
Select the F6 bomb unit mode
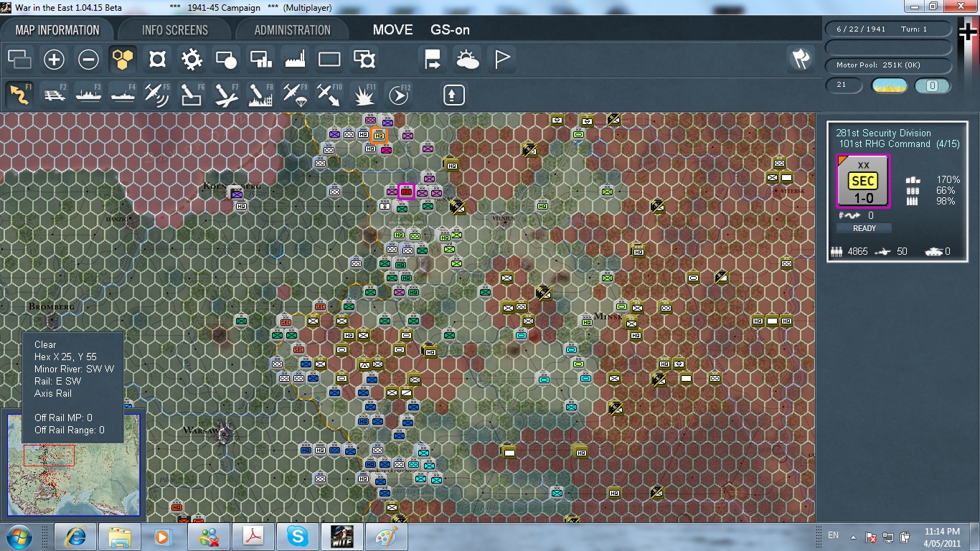192,94
